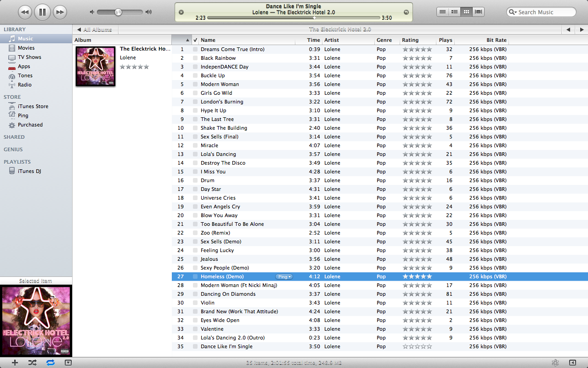Screen dimensions: 588x368
Task: Click the high volume speaker icon
Action: coord(148,12)
